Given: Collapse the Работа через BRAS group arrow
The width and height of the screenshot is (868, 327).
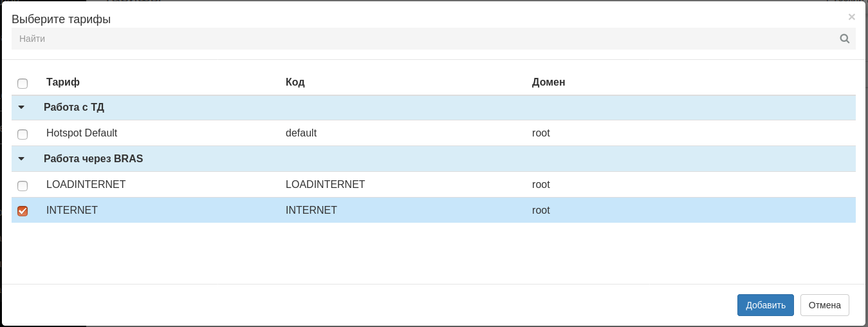Looking at the screenshot, I should click(21, 159).
